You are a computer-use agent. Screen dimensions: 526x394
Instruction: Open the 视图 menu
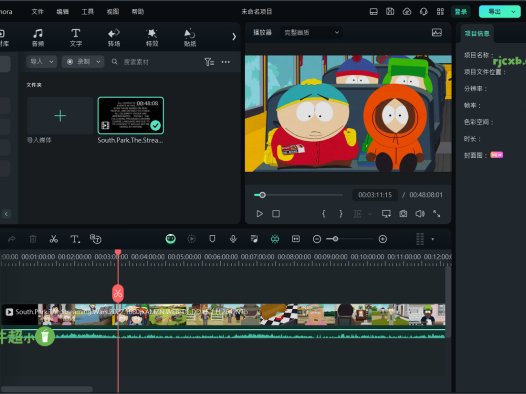113,12
